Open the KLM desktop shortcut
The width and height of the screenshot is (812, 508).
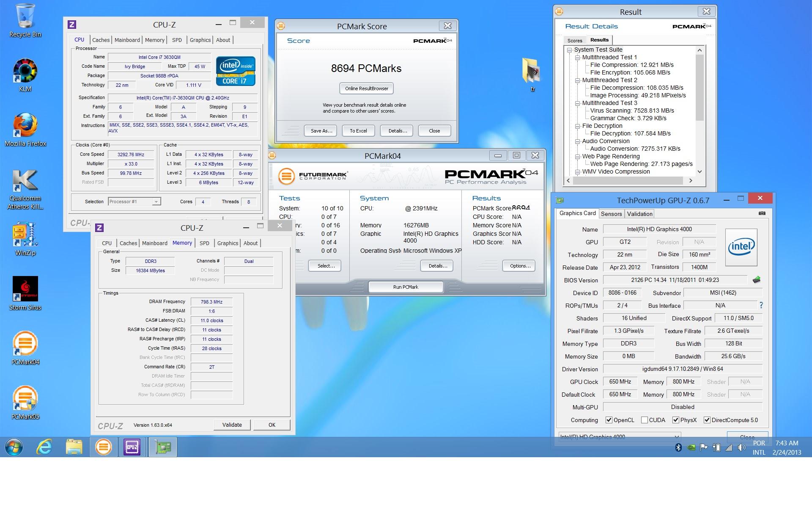pos(25,75)
